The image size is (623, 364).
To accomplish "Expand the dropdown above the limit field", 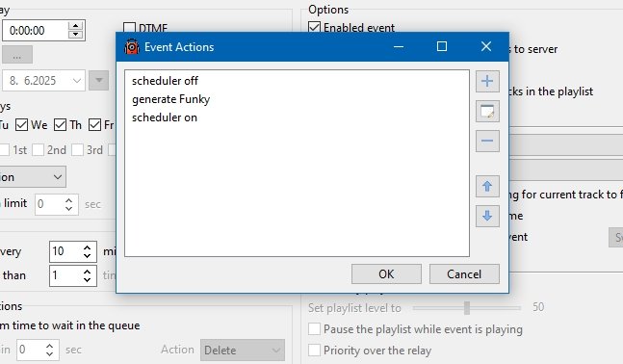I will coord(33,177).
